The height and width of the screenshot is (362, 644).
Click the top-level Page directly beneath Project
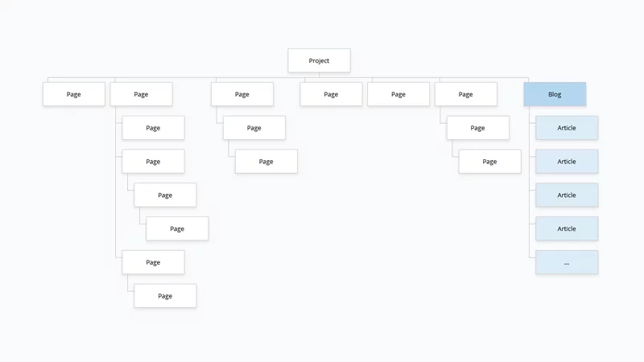click(331, 94)
